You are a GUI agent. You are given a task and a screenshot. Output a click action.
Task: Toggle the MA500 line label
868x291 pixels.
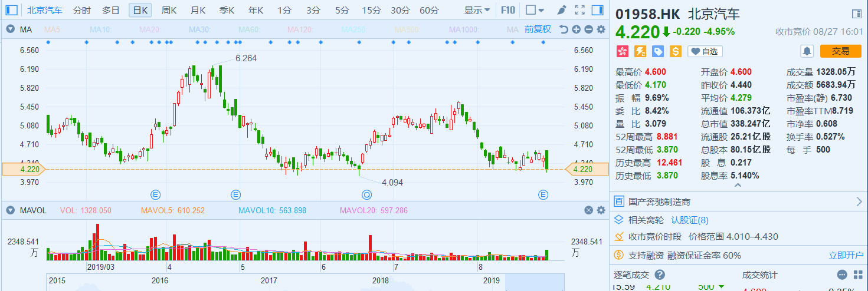[409, 29]
